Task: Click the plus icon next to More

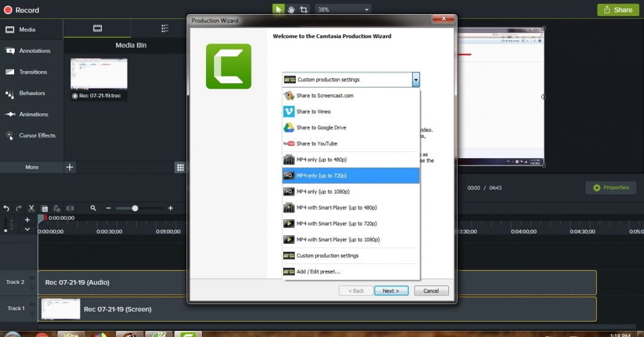Action: click(x=70, y=167)
